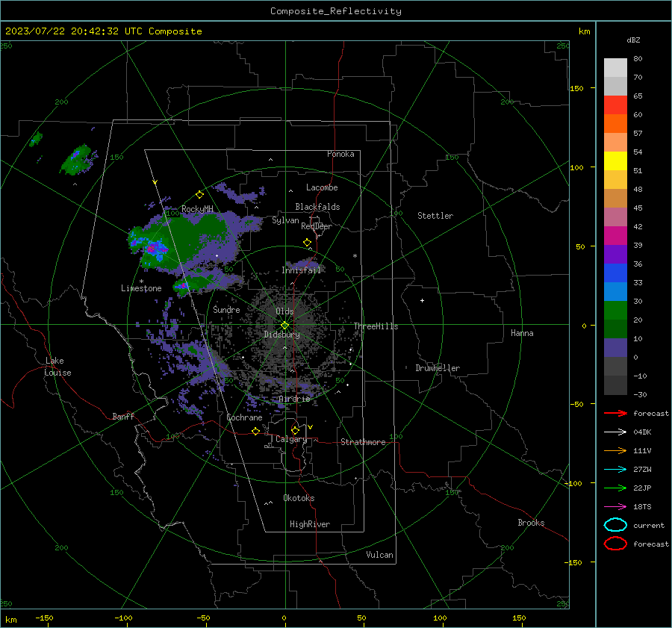Image resolution: width=672 pixels, height=628 pixels.
Task: Click the Didsbury label
Action: pyautogui.click(x=281, y=335)
